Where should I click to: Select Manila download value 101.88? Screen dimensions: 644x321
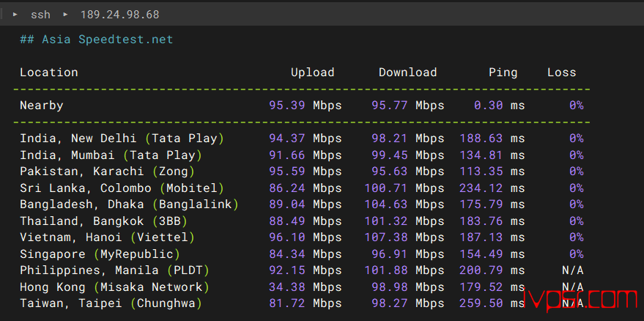385,270
